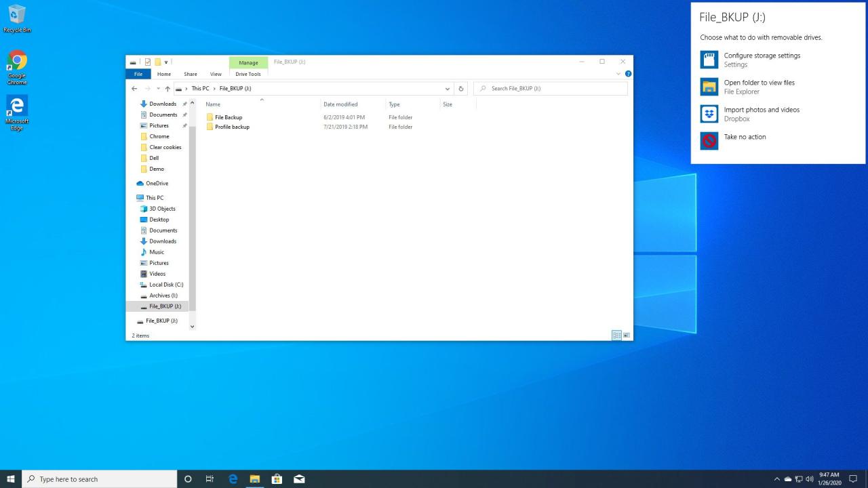Open volume control in system tray
Screen dimensions: 868x488
pyautogui.click(x=810, y=479)
